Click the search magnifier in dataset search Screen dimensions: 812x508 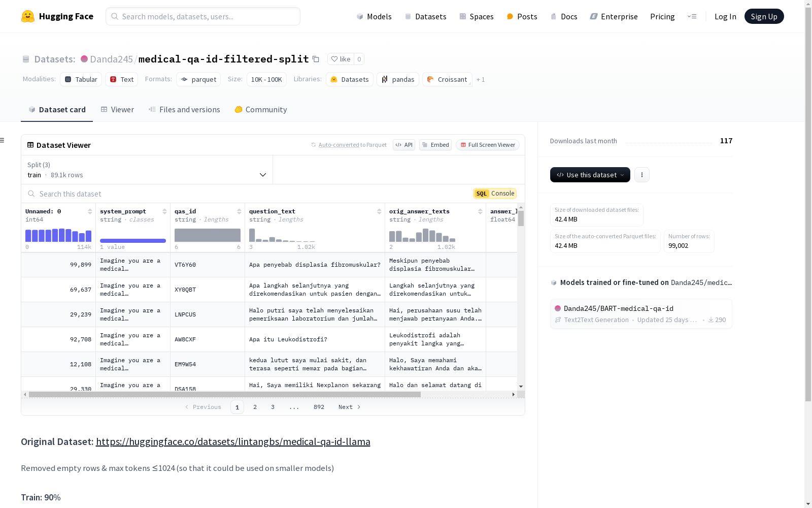[31, 194]
